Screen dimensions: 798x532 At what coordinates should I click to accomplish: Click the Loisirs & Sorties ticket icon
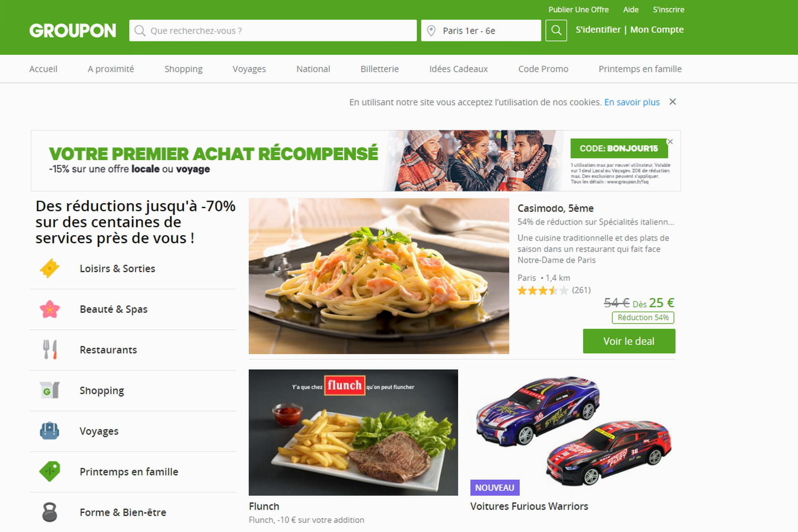49,269
